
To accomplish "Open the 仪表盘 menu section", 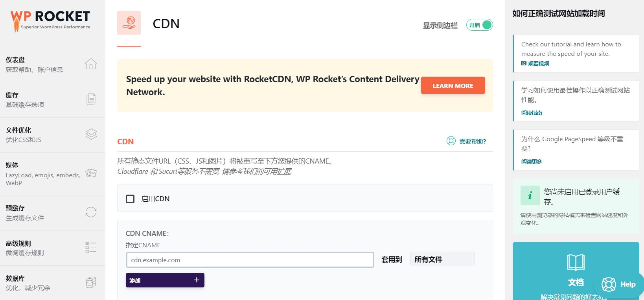I will coord(53,64).
